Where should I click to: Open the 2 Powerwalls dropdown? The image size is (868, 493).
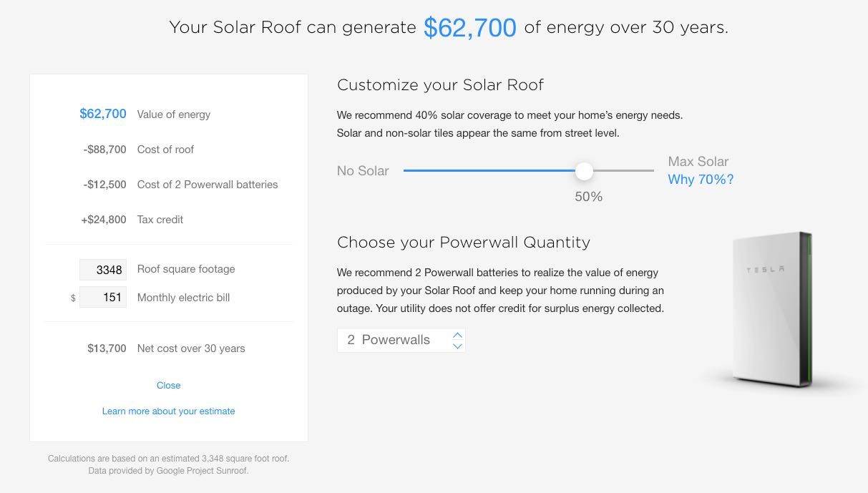pyautogui.click(x=401, y=341)
